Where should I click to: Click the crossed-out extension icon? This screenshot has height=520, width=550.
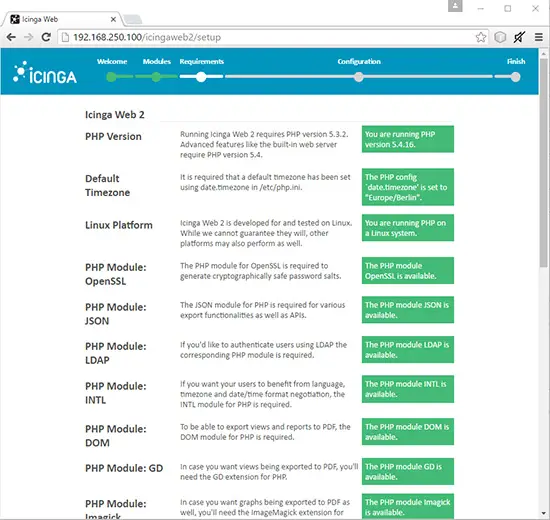[x=519, y=37]
